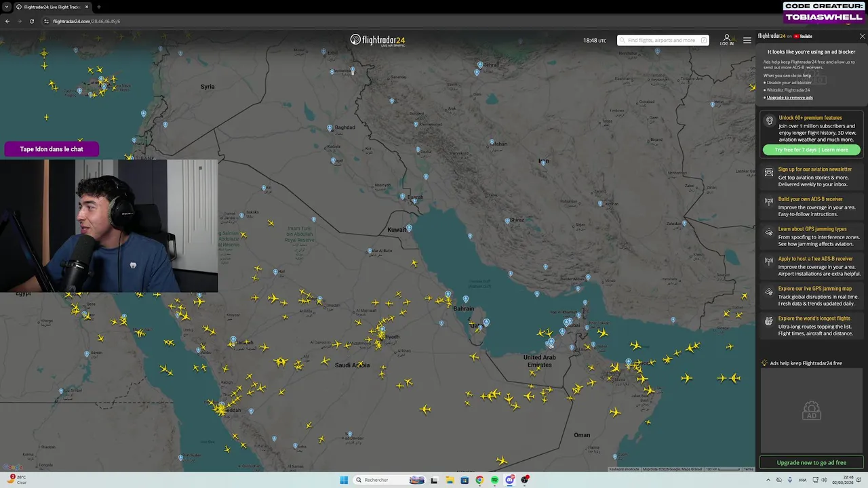
Task: Open the Windows Start menu
Action: click(x=344, y=480)
